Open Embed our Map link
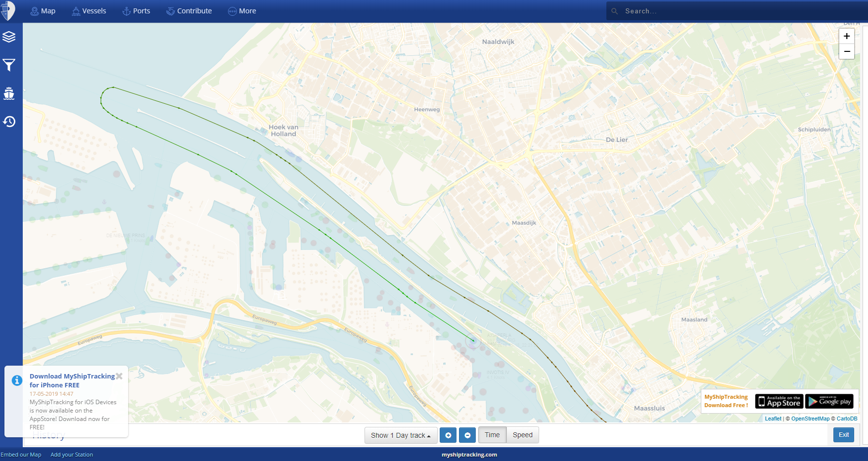Viewport: 868px width, 461px height. coord(21,455)
